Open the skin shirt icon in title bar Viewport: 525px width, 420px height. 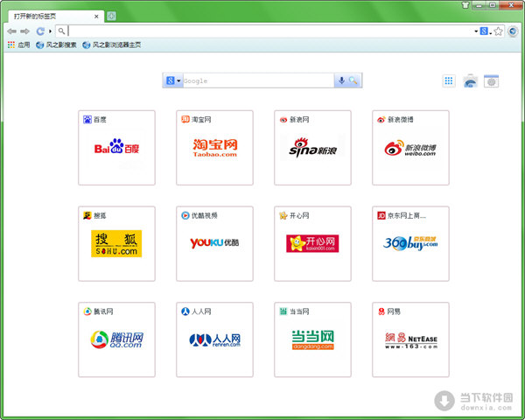coord(465,4)
